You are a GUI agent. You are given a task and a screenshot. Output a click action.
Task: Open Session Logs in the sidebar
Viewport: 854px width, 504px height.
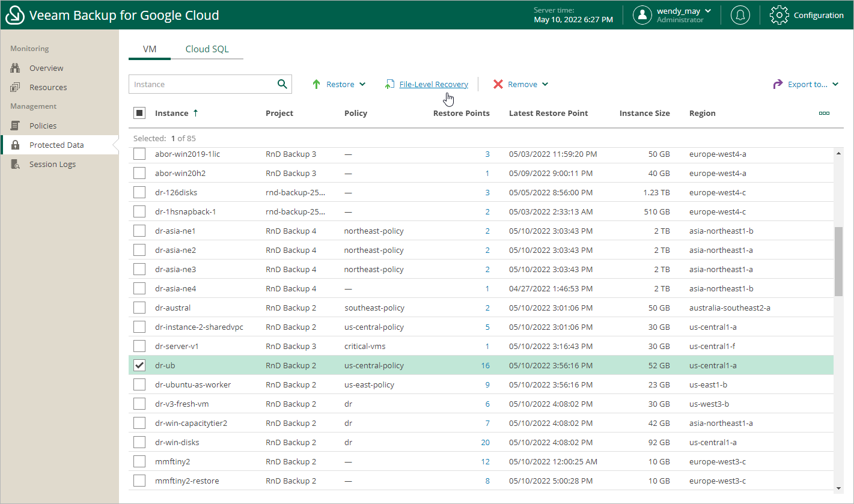tap(52, 164)
